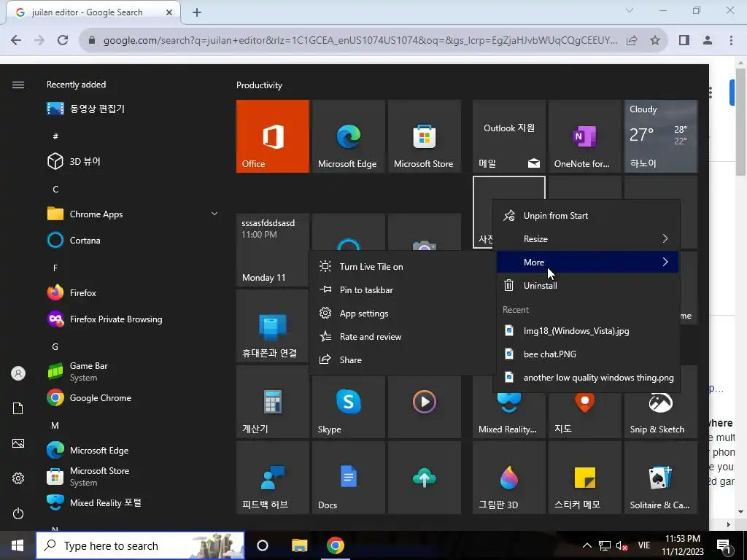Screen dimensions: 747x560
Task: Open recent file Img18_(Windows_Vista).jpg
Action: coord(587,331)
